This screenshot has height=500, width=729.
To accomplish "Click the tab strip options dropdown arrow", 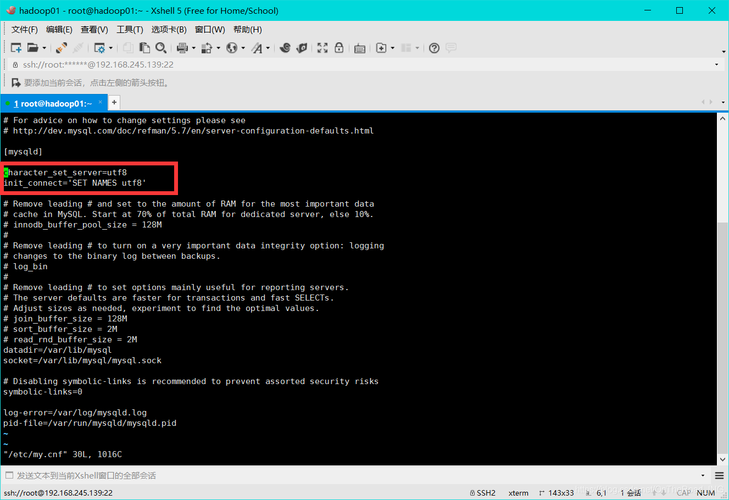I will [723, 102].
